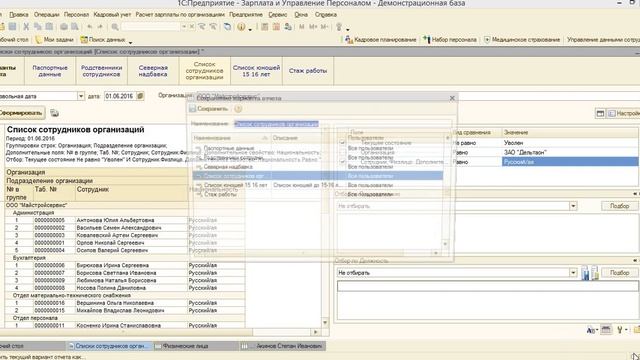Open the Сервис menu

coord(278,14)
